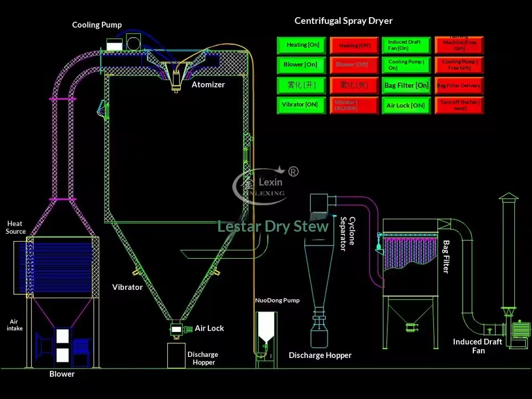
Task: Select the cyclone inlet box at its top
Action: tap(319, 203)
